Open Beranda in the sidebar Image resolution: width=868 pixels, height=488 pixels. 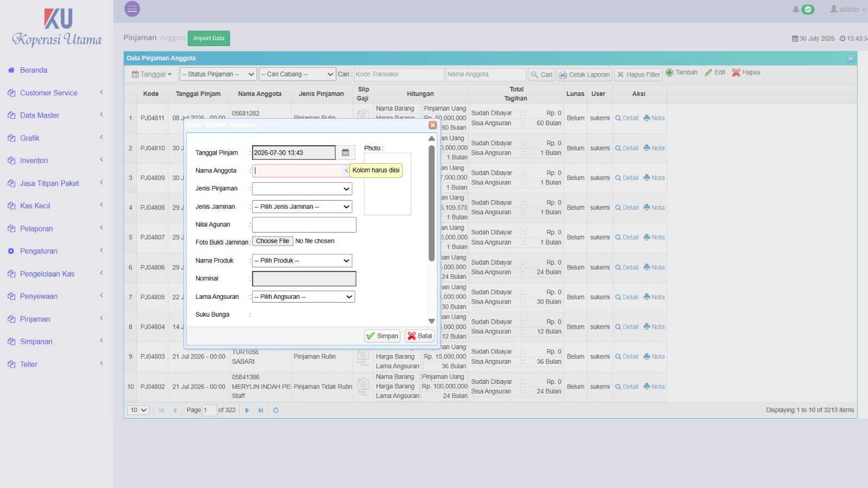pyautogui.click(x=34, y=70)
